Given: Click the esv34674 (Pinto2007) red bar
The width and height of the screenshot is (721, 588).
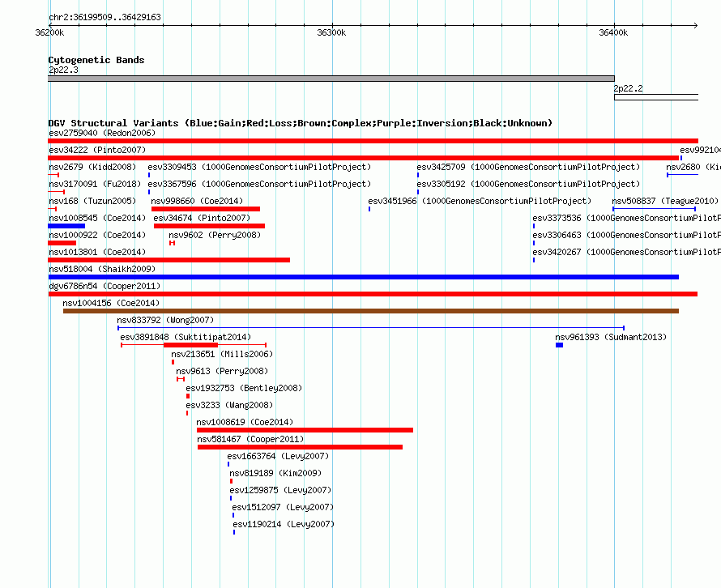Looking at the screenshot, I should coord(209,226).
